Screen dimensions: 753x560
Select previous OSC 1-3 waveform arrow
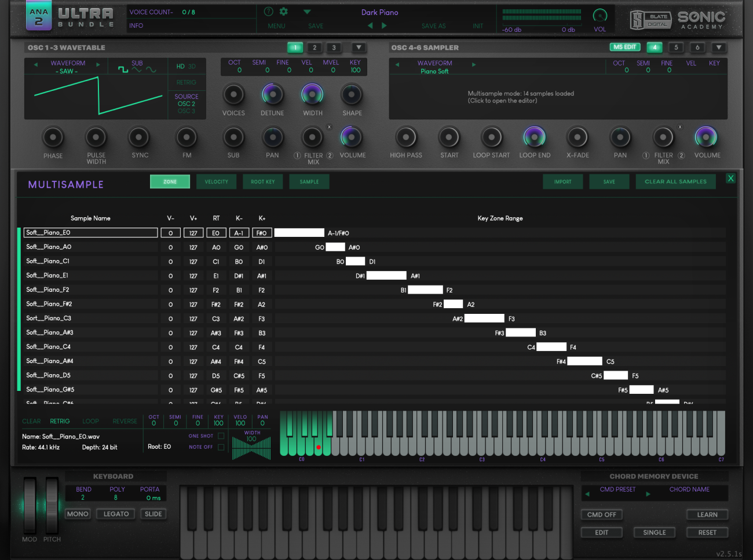click(35, 64)
